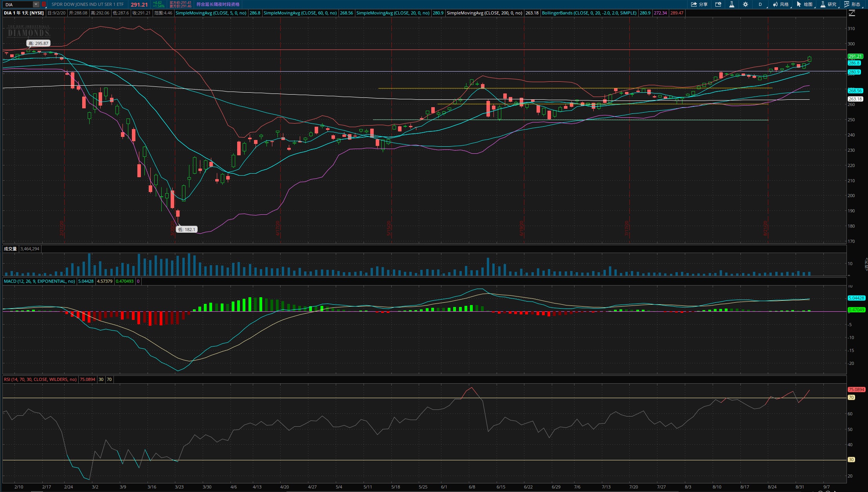Click the 286.8 SMA axis tag
868x492 pixels.
pos(854,63)
